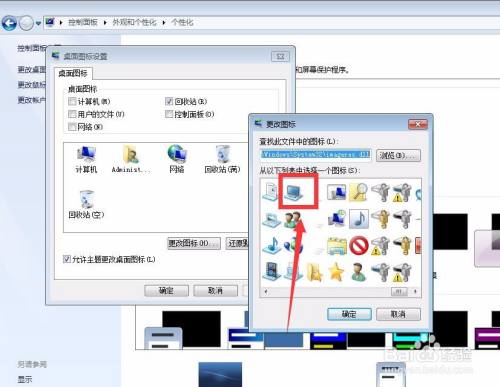Select the gold star icon
The height and width of the screenshot is (387, 500).
[336, 272]
